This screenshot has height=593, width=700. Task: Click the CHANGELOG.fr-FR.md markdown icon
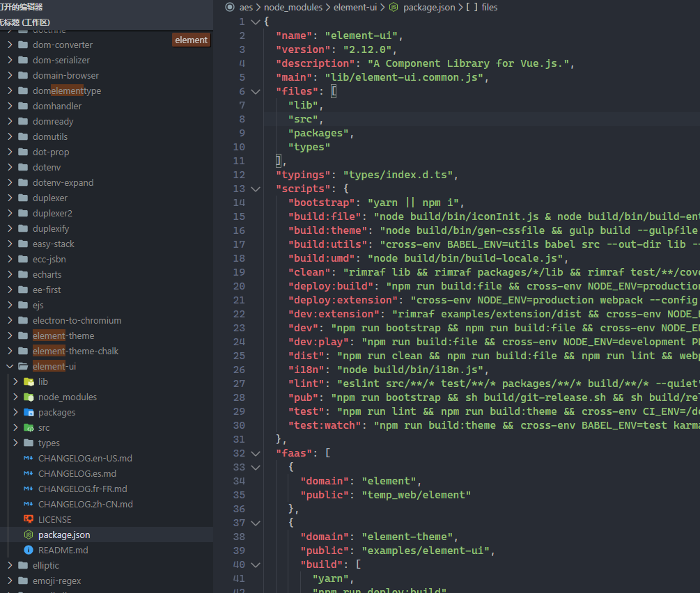coord(29,489)
